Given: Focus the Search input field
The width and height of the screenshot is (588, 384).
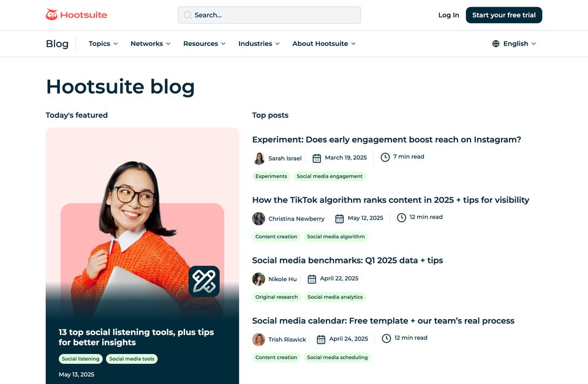Looking at the screenshot, I should pyautogui.click(x=269, y=15).
